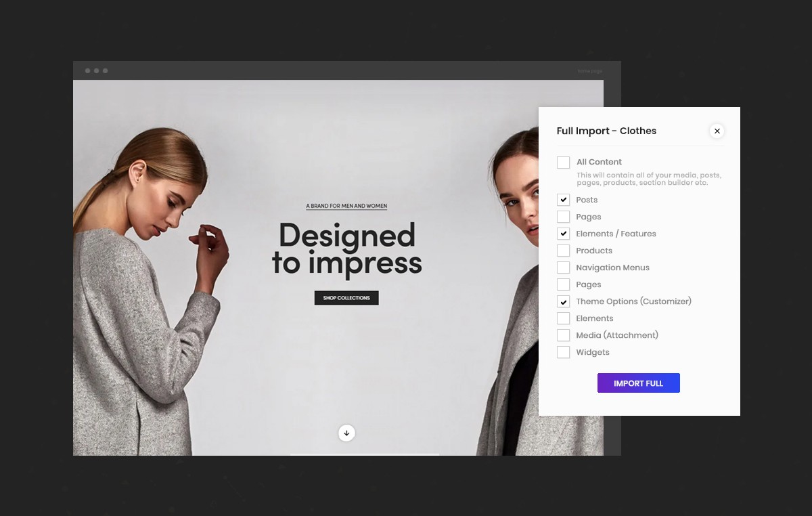Screen dimensions: 812x516
Task: Check the Media (Attachment) option
Action: [x=563, y=335]
